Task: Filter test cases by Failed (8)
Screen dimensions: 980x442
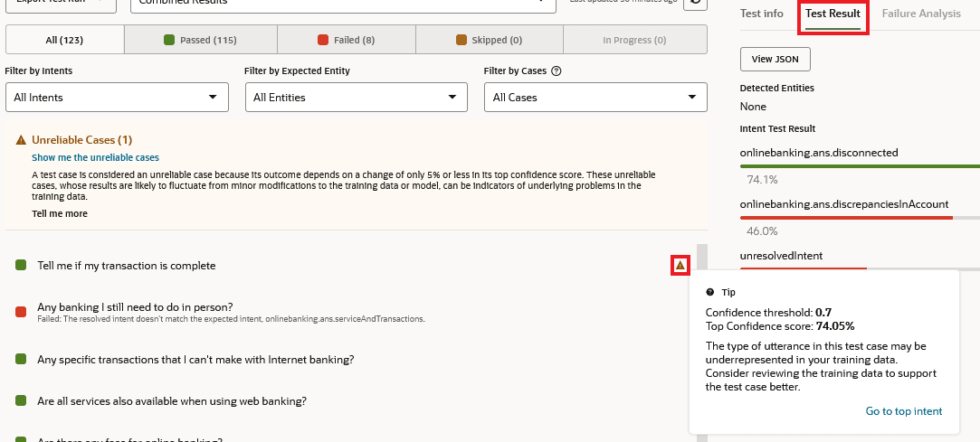Action: [x=347, y=40]
